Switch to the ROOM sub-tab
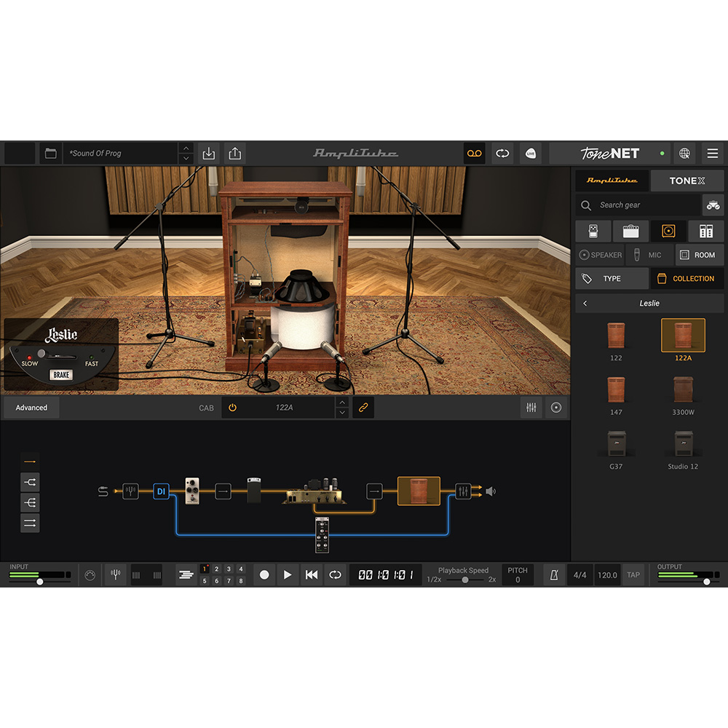728x728 pixels. (699, 255)
